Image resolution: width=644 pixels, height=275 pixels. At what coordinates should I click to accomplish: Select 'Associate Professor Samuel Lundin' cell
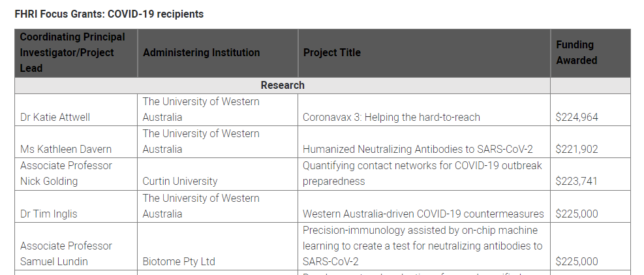pyautogui.click(x=67, y=253)
